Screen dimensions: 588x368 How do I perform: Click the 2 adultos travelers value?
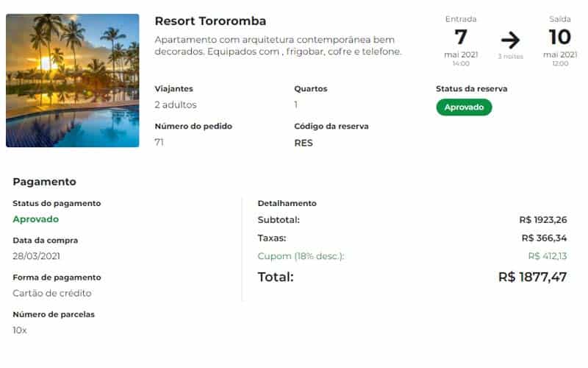pos(176,105)
